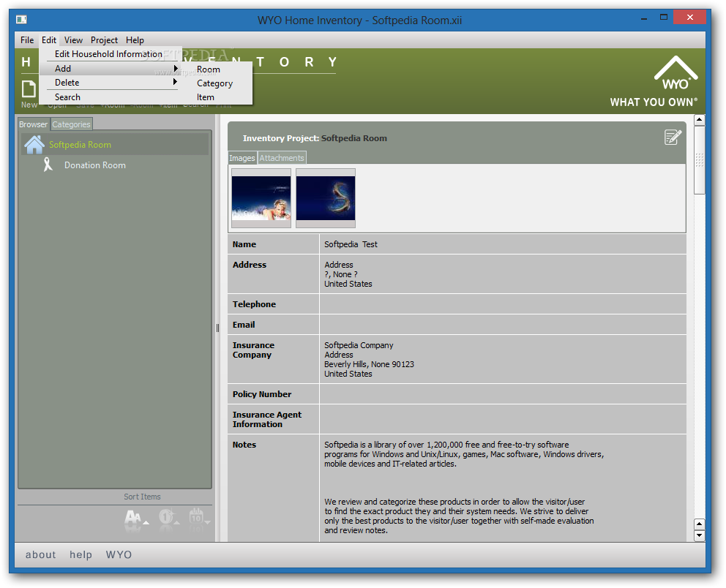Open the Project menu
726x588 pixels.
pos(104,39)
